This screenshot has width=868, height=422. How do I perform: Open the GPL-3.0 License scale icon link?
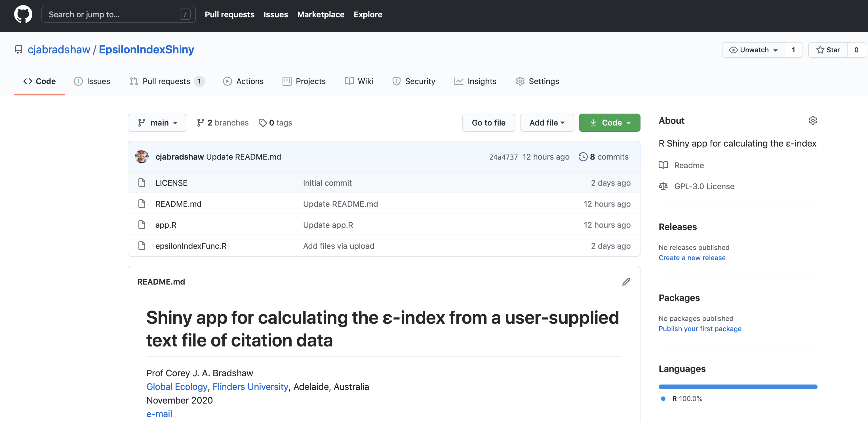[663, 186]
